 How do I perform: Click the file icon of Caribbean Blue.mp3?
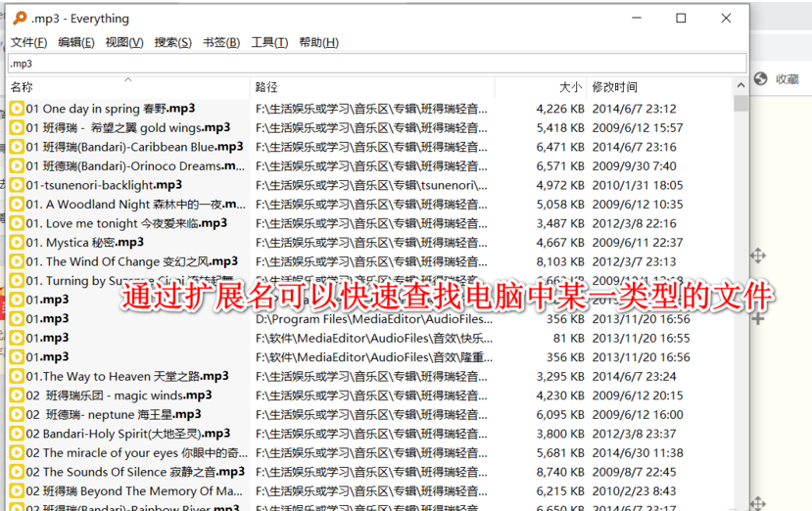pyautogui.click(x=17, y=147)
